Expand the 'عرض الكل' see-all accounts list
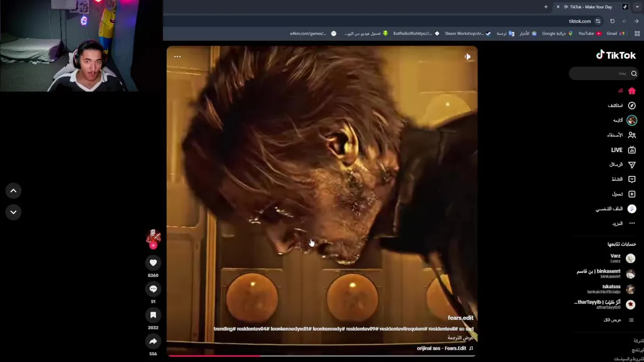Screen dimensions: 644x362 [618, 320]
